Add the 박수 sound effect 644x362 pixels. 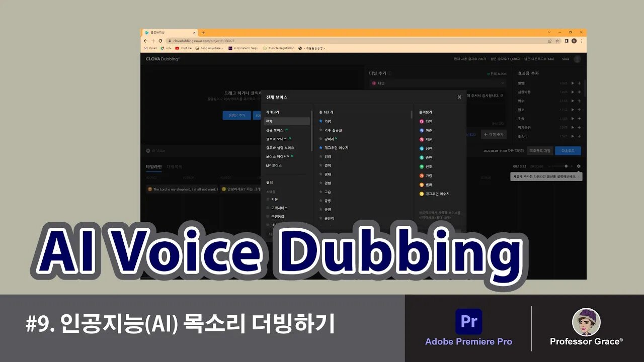pos(579,101)
